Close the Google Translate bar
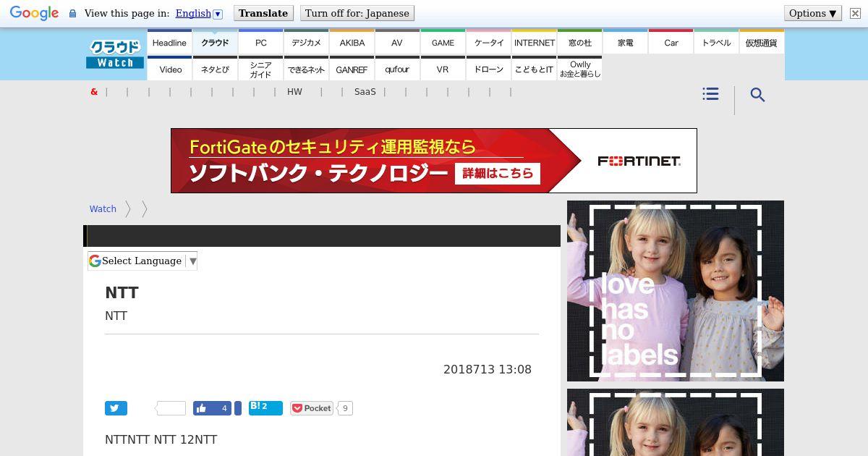Screen dimensions: 868x456 coord(855,13)
